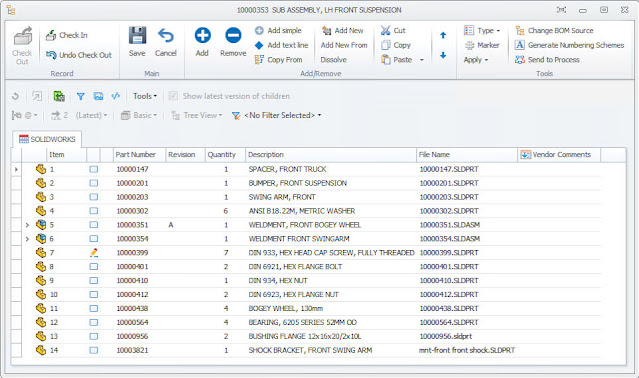Screen dimensions: 639x378
Task: Toggle checkbox icon for item 10 row
Action: (94, 294)
